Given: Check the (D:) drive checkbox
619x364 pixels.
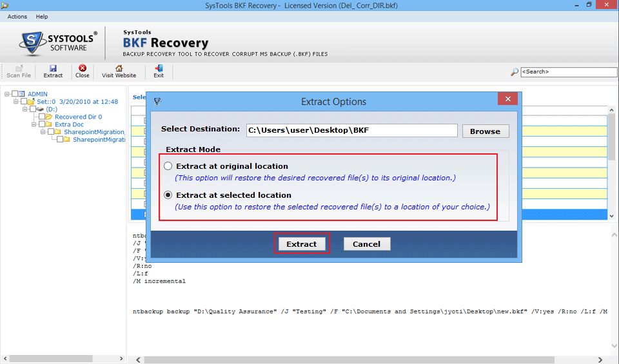Looking at the screenshot, I should coord(33,110).
